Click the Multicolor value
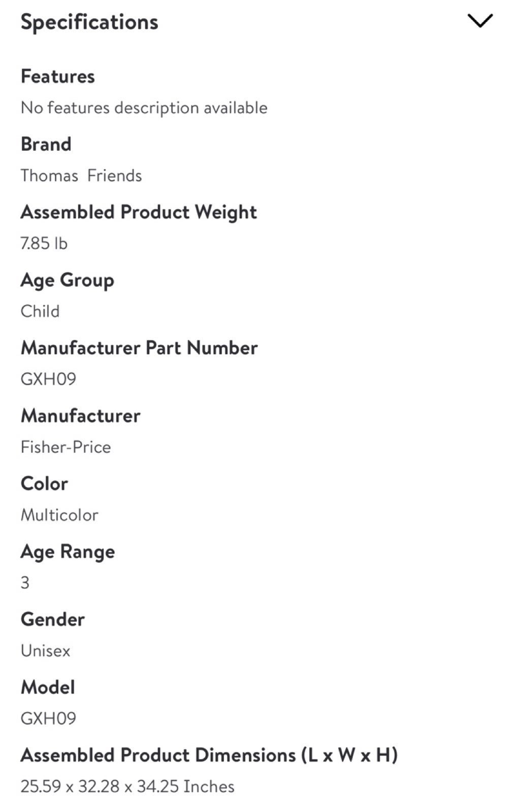520x812 pixels. tap(59, 515)
